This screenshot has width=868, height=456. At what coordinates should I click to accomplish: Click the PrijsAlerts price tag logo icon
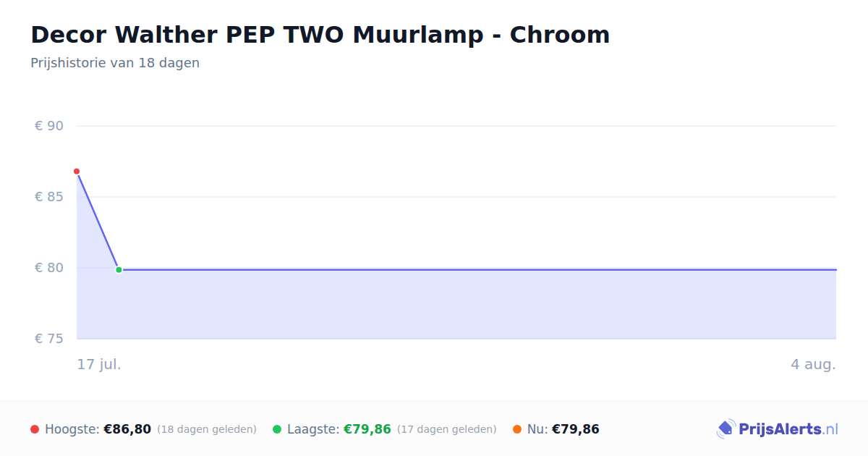point(726,429)
